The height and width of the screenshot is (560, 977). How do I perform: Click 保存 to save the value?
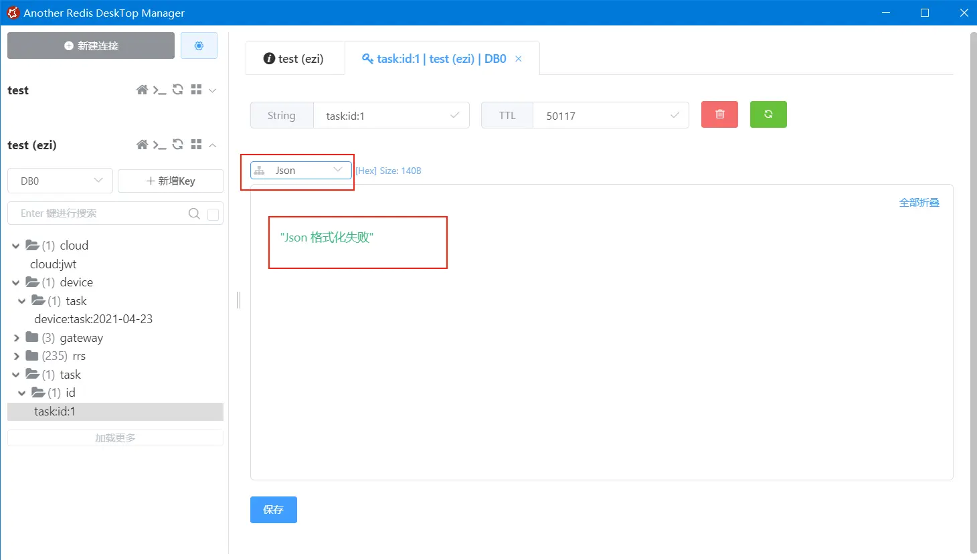(x=273, y=509)
